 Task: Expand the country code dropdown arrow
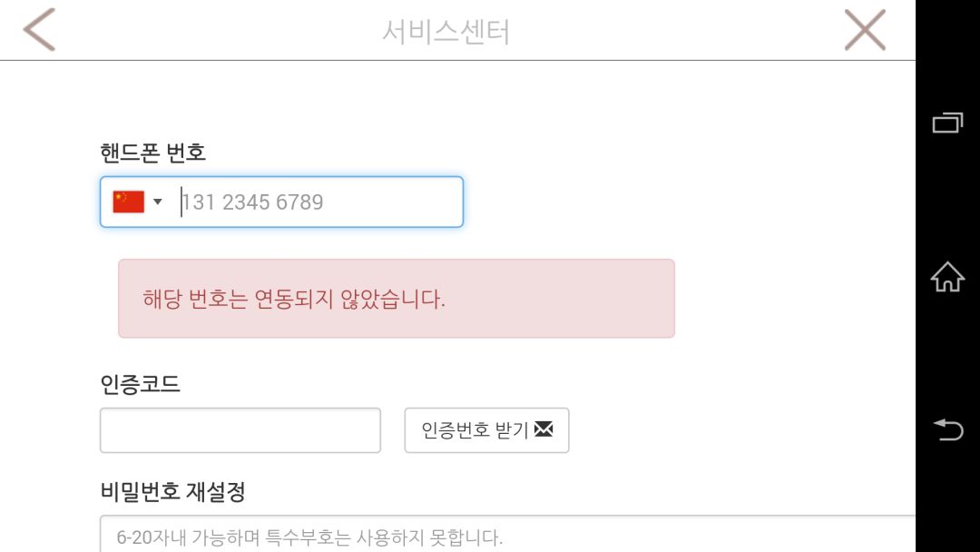(158, 202)
